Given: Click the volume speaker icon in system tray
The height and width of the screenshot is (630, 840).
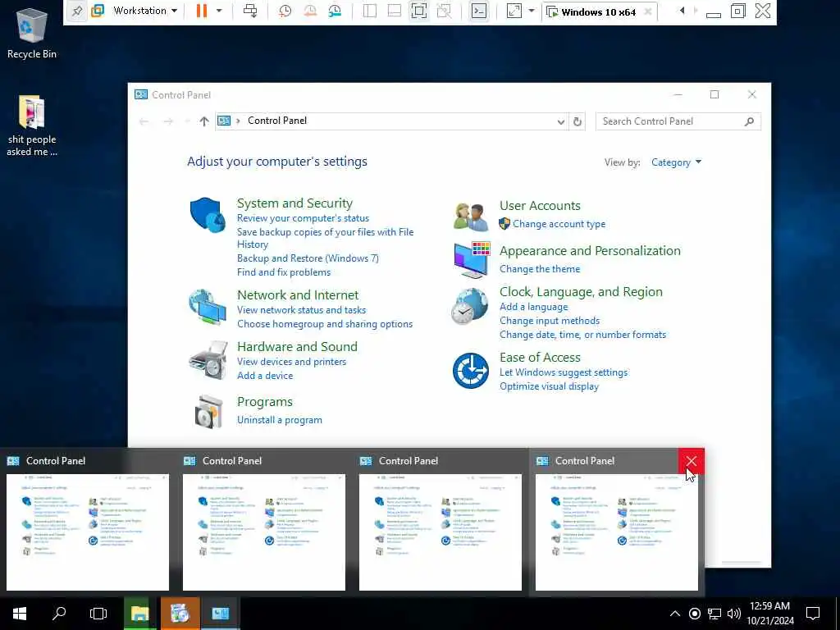Looking at the screenshot, I should click(x=734, y=614).
